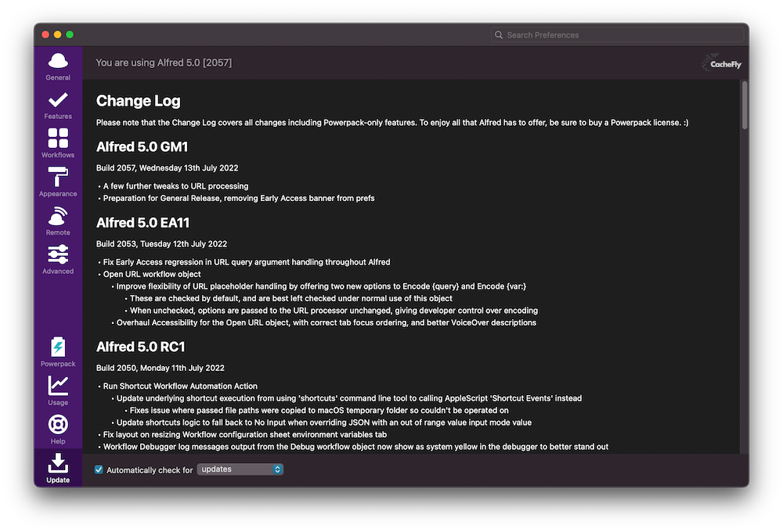This screenshot has width=783, height=532.
Task: Click the green zoom window button
Action: click(x=70, y=34)
